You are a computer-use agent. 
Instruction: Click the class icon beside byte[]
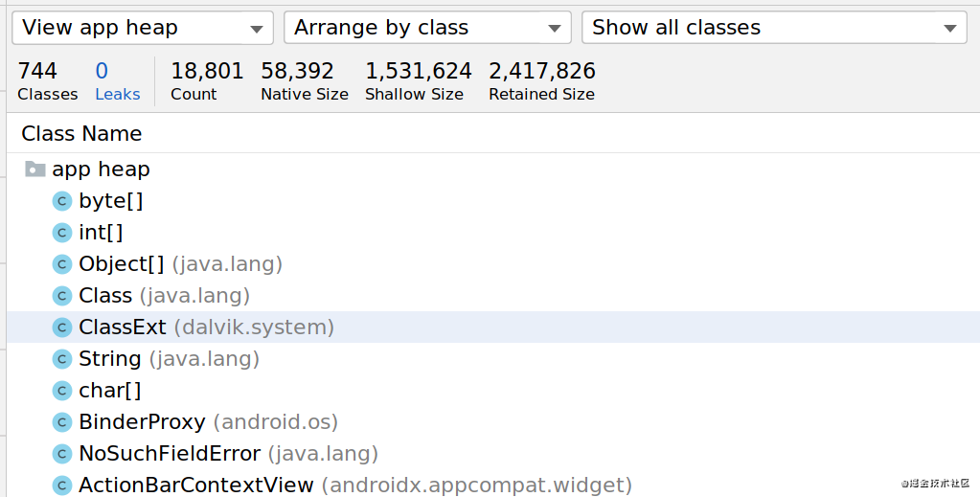62,201
